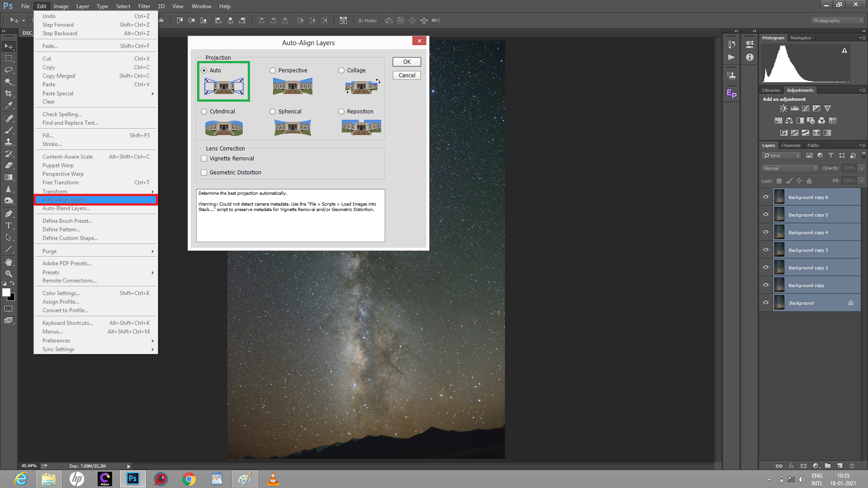Select the Hand tool
868x488 pixels.
9,262
